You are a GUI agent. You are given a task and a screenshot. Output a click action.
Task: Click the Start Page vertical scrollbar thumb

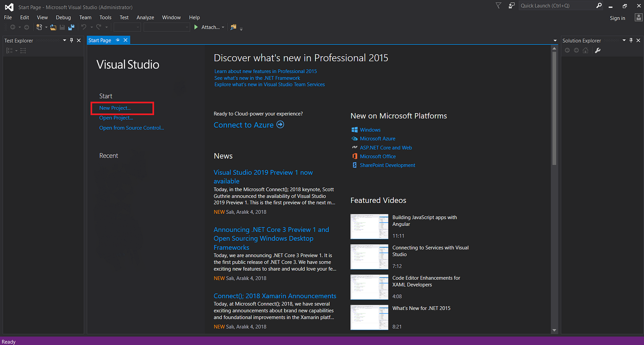(x=554, y=109)
